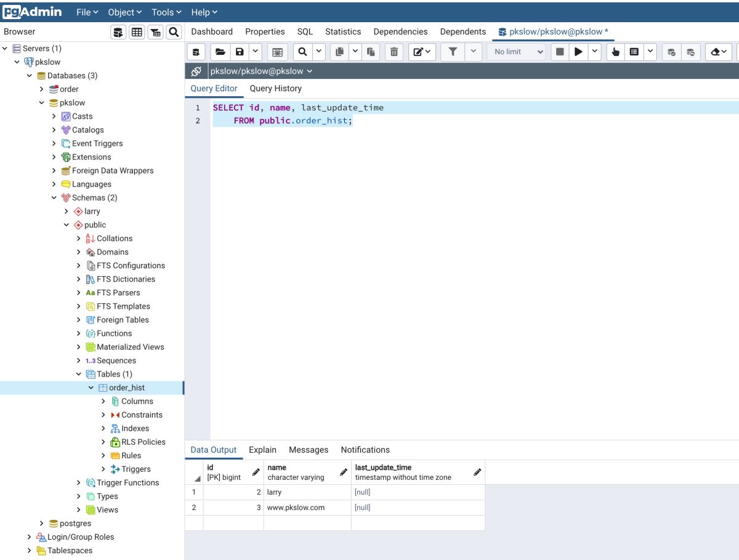Click the View Data grid icon in Browser header

tap(137, 32)
